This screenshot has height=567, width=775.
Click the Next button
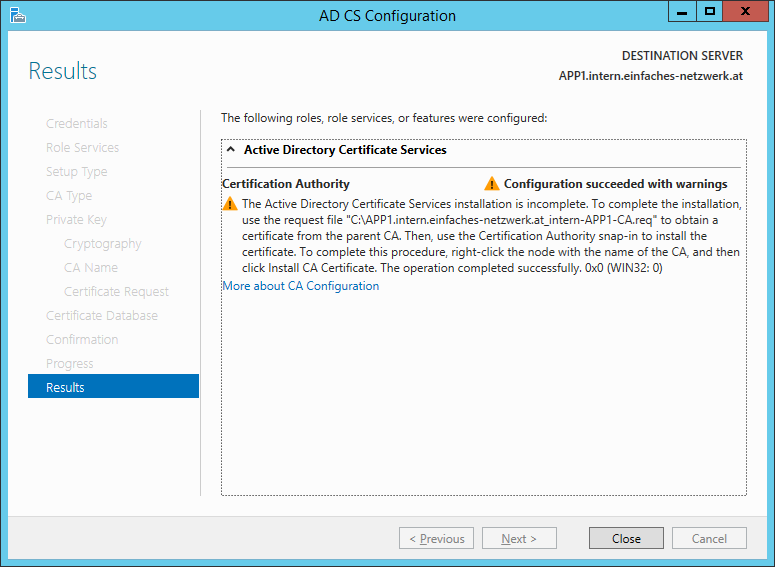(519, 539)
